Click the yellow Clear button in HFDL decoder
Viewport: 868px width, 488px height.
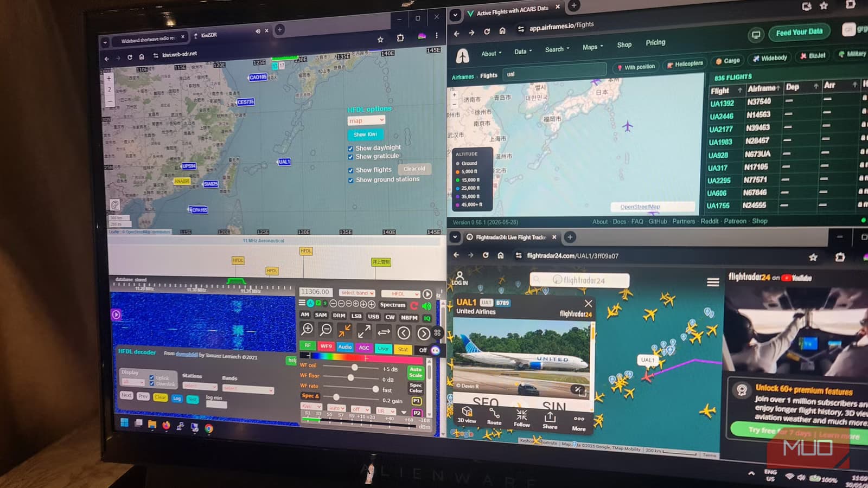[160, 397]
